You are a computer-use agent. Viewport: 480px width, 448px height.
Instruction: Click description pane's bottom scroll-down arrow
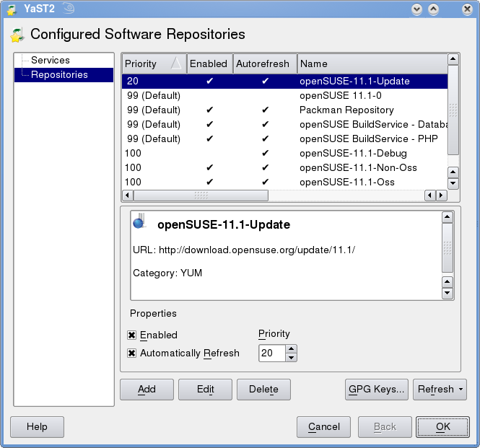448,293
